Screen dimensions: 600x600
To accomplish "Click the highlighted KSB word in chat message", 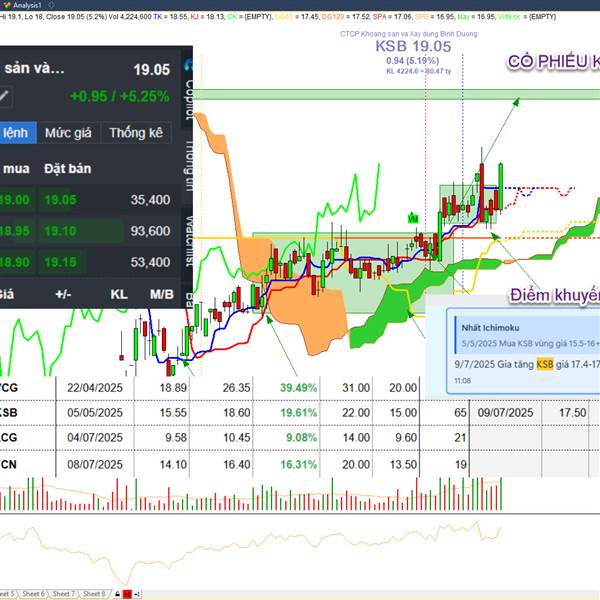I will click(x=545, y=364).
